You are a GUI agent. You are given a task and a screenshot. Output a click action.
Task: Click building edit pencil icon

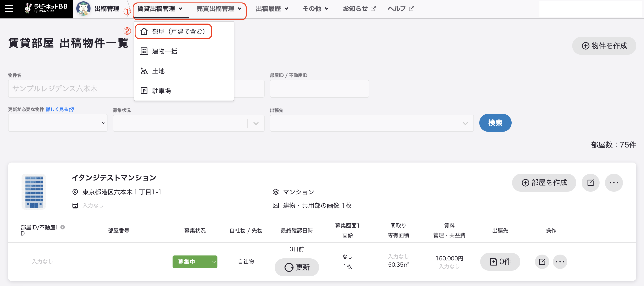pyautogui.click(x=591, y=183)
